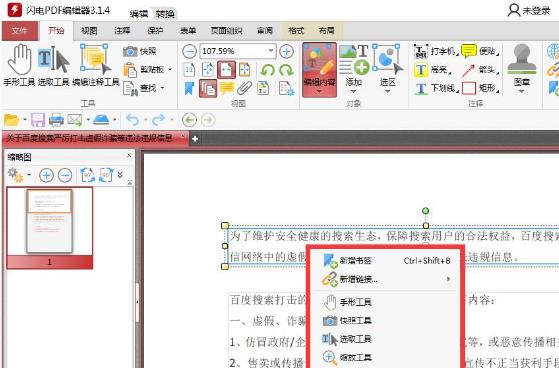
Task: Zoom out with the minus button beside 107.59%
Action: [189, 51]
